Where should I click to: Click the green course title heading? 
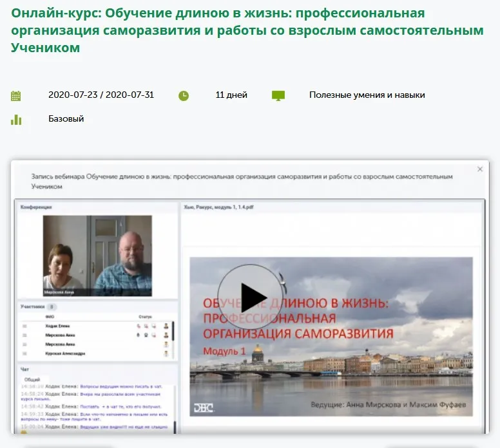[x=247, y=30]
